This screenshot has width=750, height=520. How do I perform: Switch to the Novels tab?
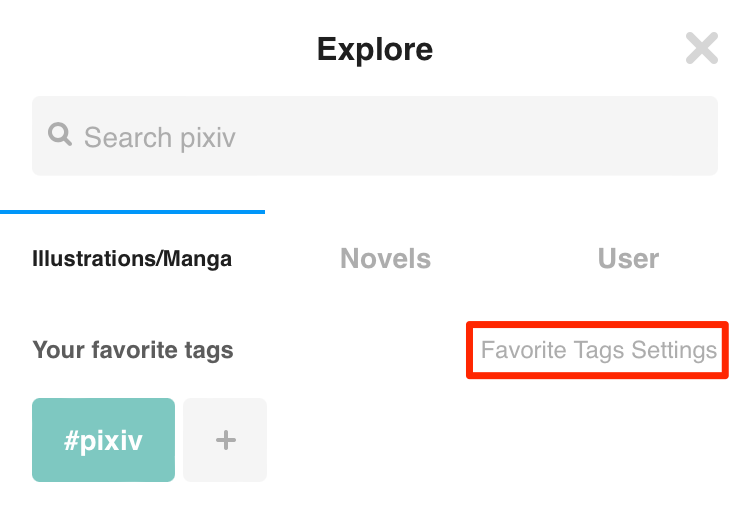click(385, 259)
